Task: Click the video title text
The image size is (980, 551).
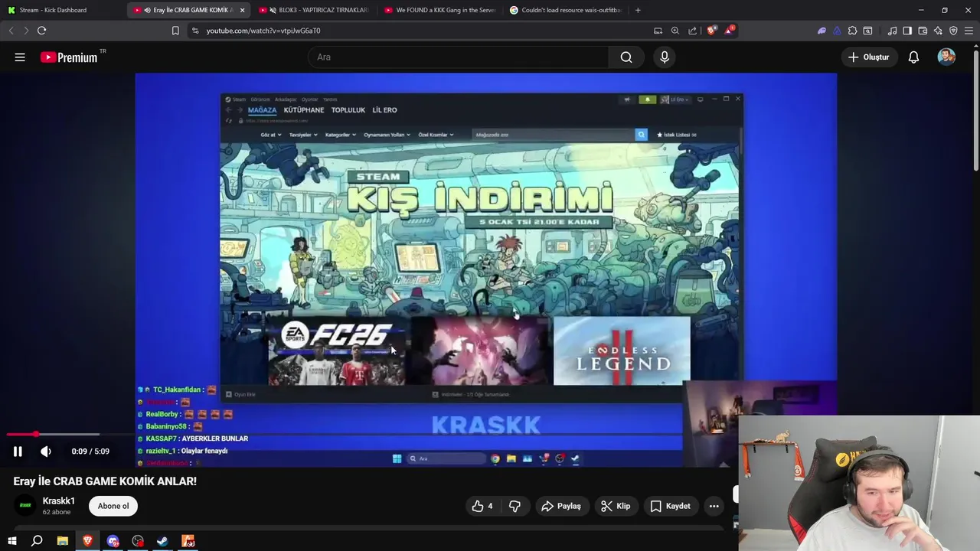Action: click(x=105, y=481)
